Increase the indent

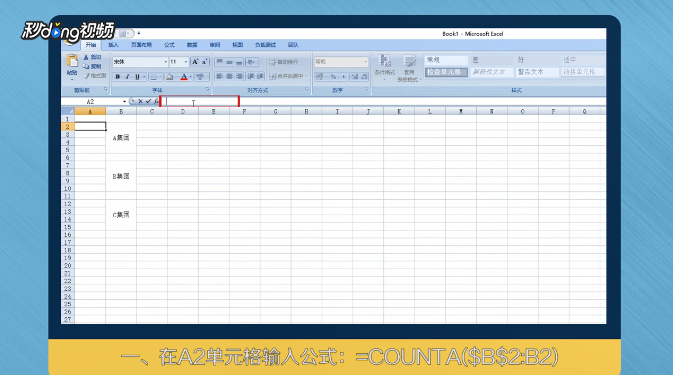260,76
